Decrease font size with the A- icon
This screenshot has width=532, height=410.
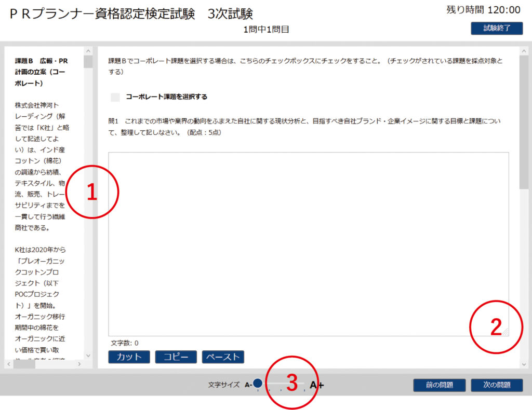click(247, 385)
